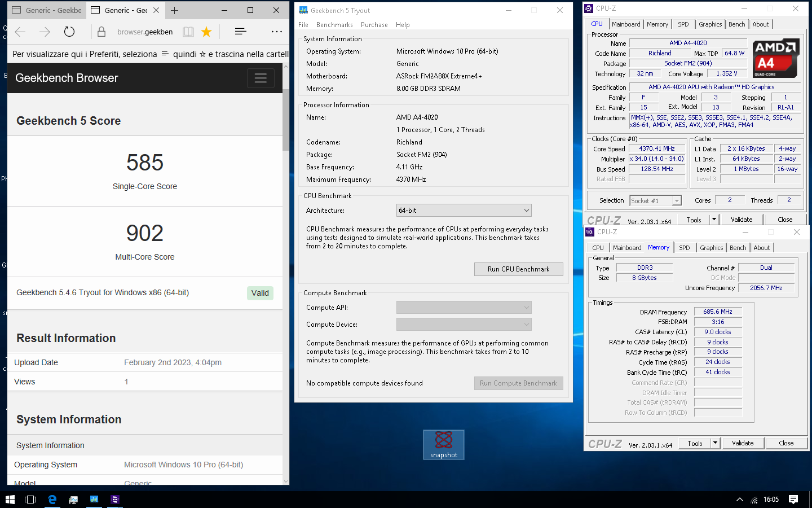812x508 pixels.
Task: Switch to Memory tab in upper CPU-Z
Action: pyautogui.click(x=657, y=24)
